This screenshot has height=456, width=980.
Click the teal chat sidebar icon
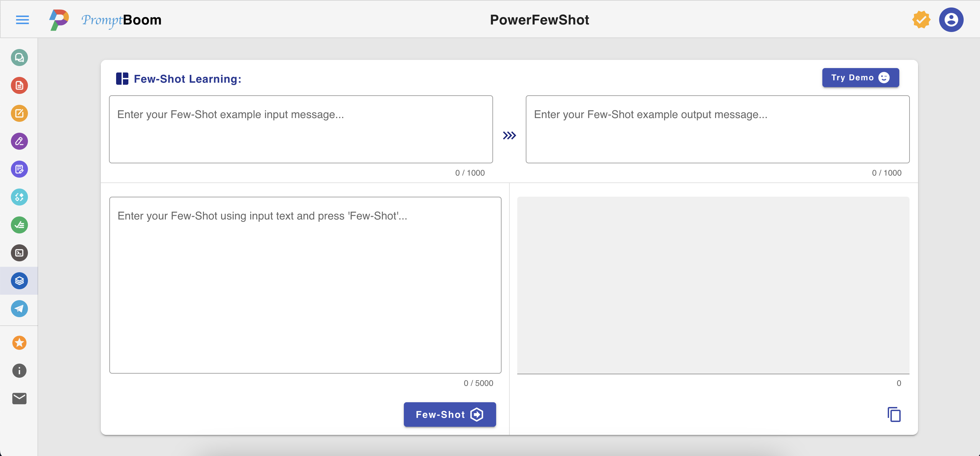point(19,58)
